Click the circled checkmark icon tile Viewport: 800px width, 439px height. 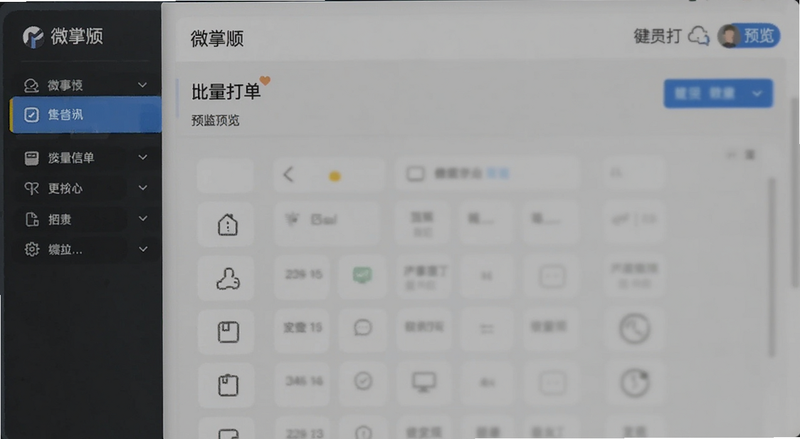tap(363, 381)
